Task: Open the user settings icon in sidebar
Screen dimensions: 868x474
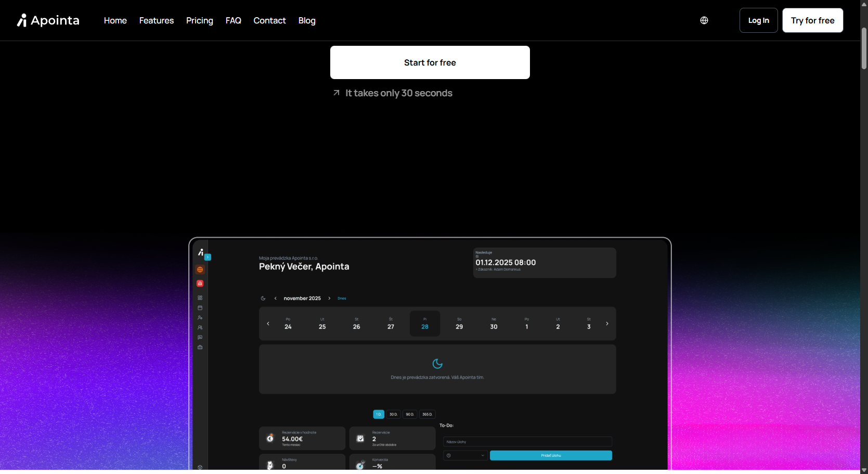Action: [x=200, y=317]
